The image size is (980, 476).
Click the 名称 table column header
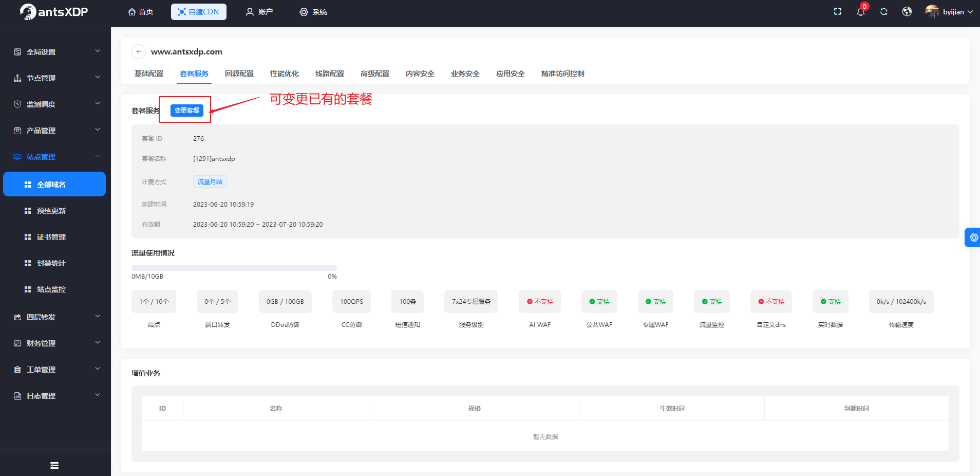pyautogui.click(x=276, y=409)
